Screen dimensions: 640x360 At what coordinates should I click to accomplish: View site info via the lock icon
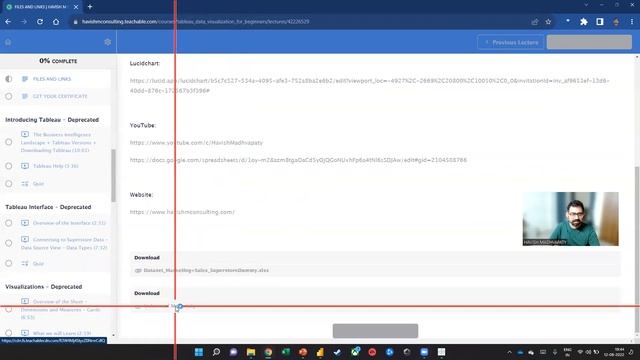click(76, 22)
